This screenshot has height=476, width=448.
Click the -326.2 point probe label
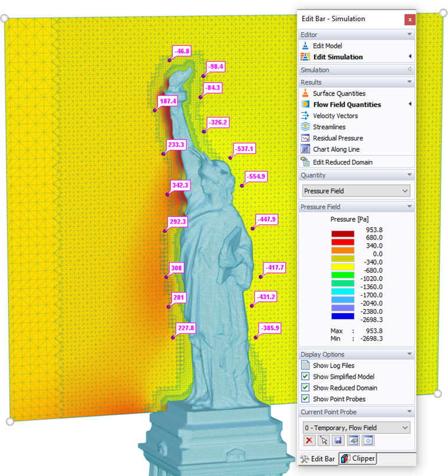click(218, 122)
